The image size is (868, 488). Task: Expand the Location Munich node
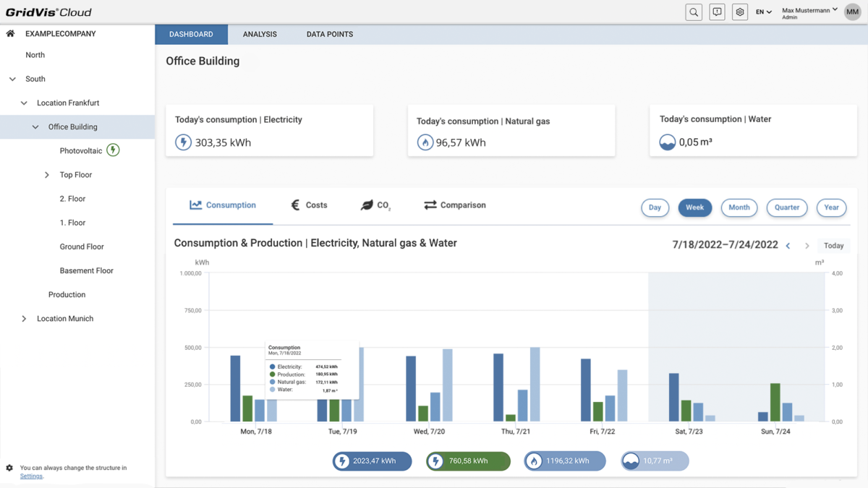[x=24, y=319]
